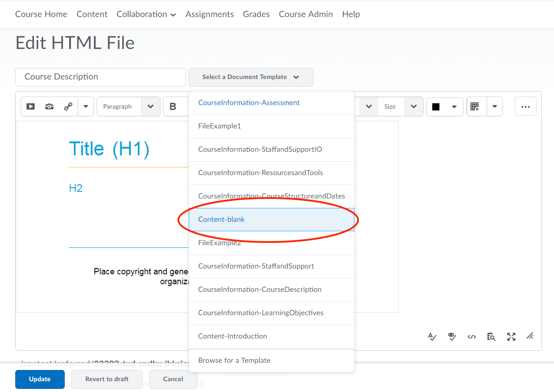Toggle bold formatting

(173, 106)
